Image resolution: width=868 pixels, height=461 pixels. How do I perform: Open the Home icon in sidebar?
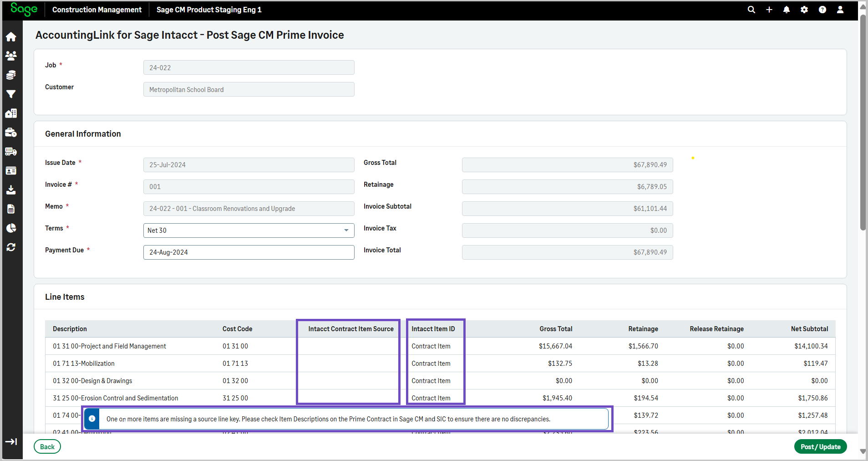[x=11, y=37]
